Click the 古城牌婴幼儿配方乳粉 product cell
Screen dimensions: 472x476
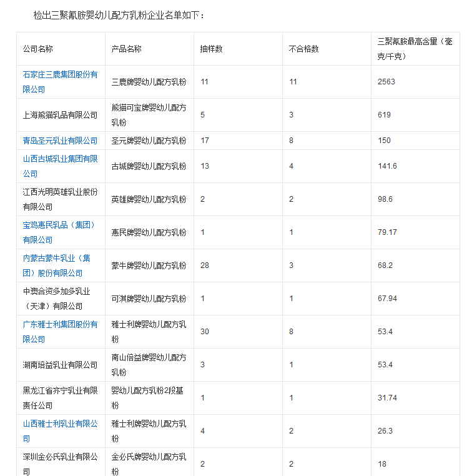tap(149, 166)
